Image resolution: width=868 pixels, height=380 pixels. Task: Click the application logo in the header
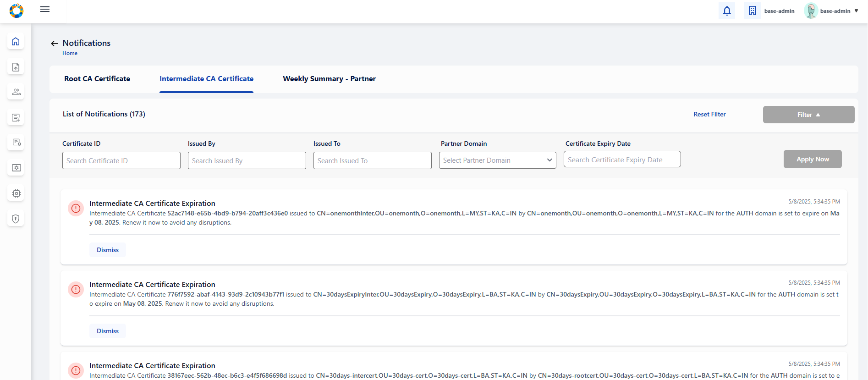click(x=16, y=11)
